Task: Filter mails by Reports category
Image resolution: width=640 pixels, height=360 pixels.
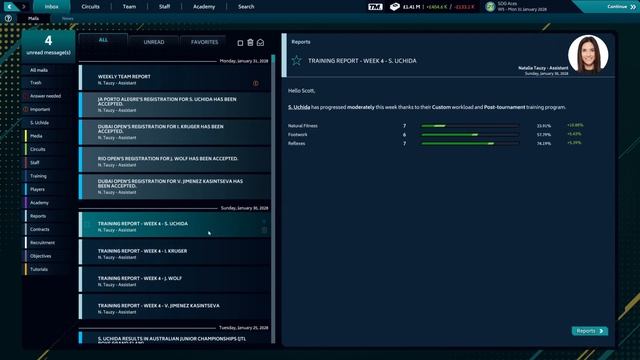Action: (49, 216)
